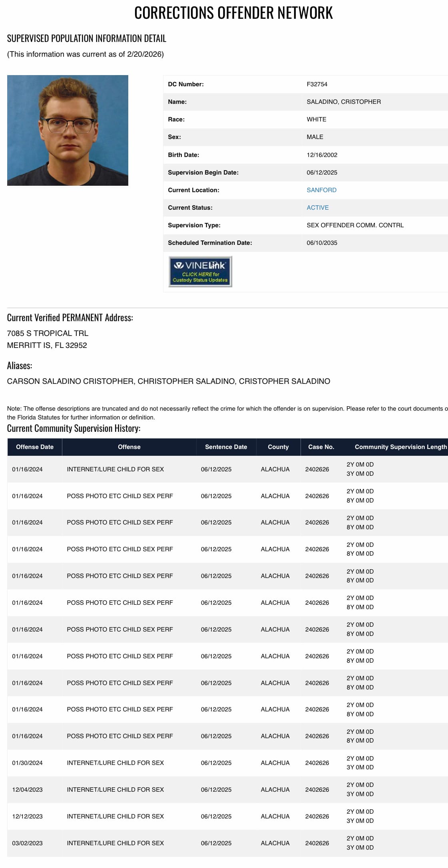Viewport: 448px width, 868px height.
Task: Click offense date 03/02/2023 cell
Action: click(x=27, y=843)
